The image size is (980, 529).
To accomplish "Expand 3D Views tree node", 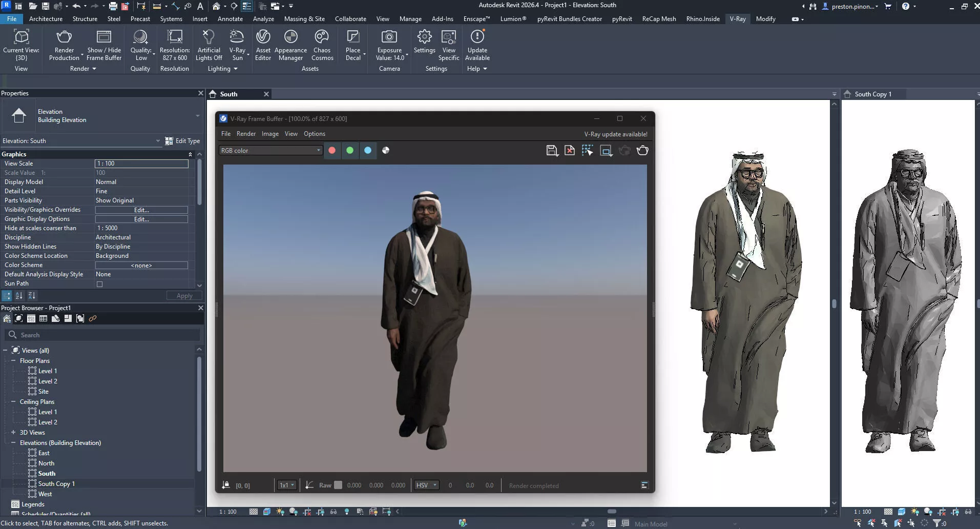I will click(13, 433).
